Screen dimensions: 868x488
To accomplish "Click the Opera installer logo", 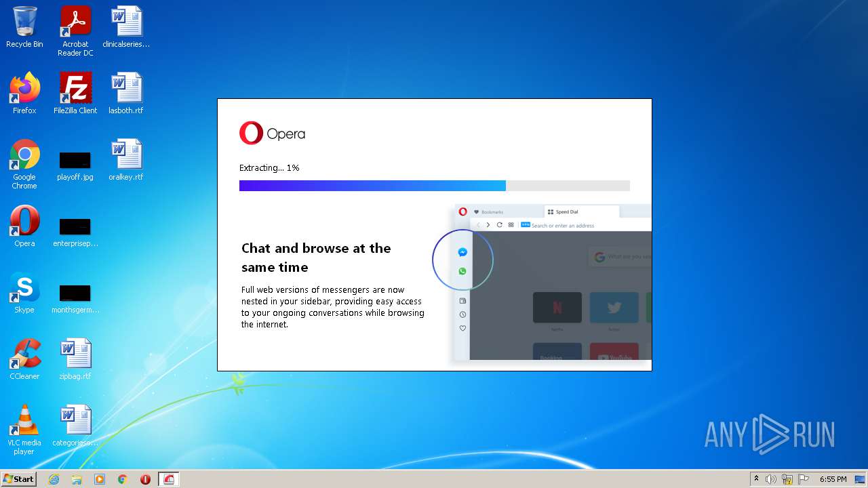I will tap(272, 134).
